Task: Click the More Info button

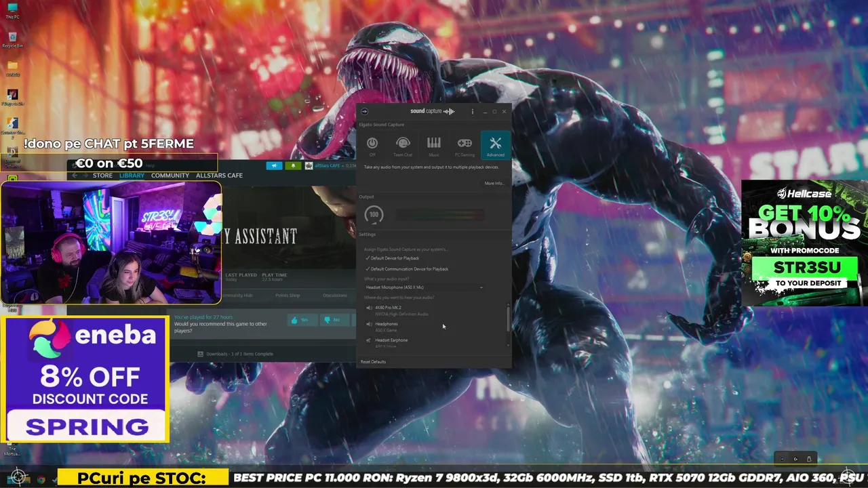Action: pyautogui.click(x=494, y=183)
